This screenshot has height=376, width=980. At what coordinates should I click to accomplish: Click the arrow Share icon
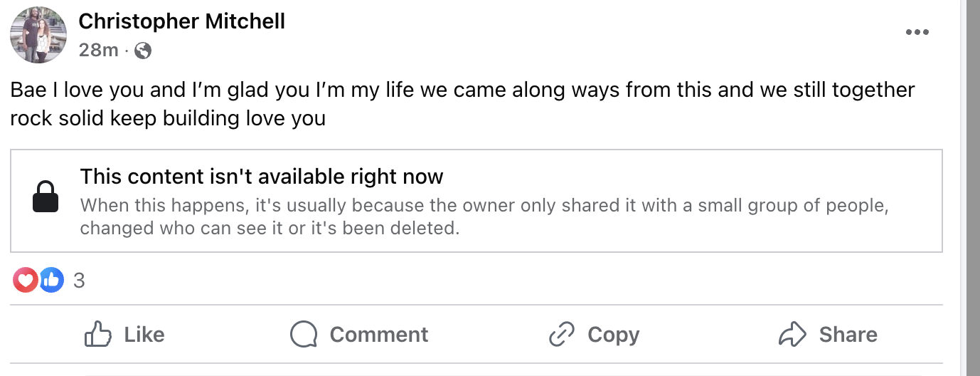click(793, 334)
